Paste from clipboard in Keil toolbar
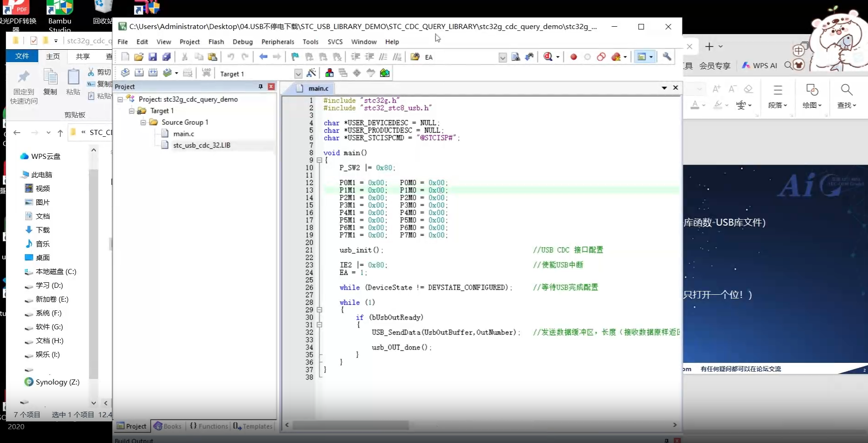The width and height of the screenshot is (868, 443). tap(212, 57)
